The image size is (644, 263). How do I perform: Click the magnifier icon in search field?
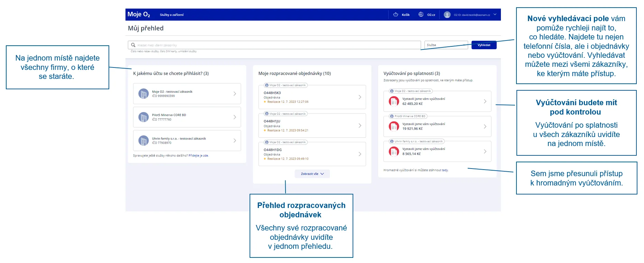[x=133, y=45]
